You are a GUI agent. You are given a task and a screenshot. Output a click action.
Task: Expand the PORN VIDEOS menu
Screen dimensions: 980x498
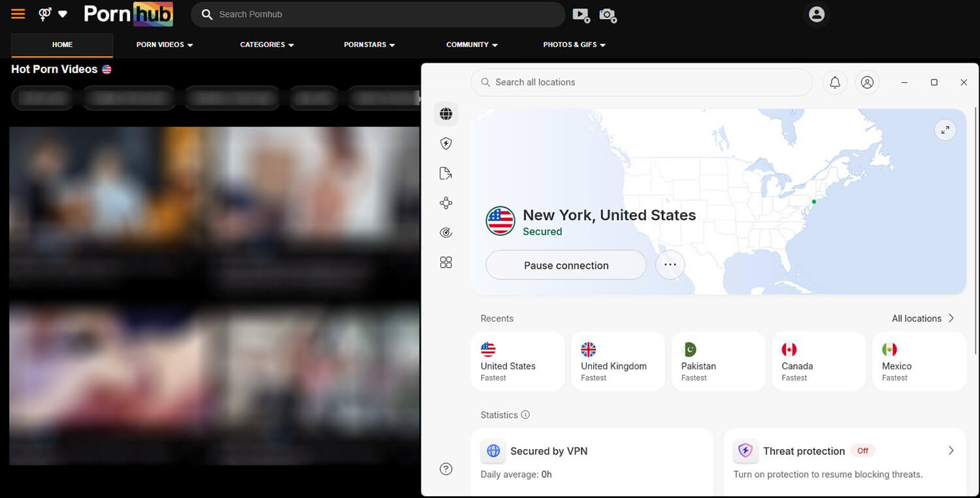[165, 45]
